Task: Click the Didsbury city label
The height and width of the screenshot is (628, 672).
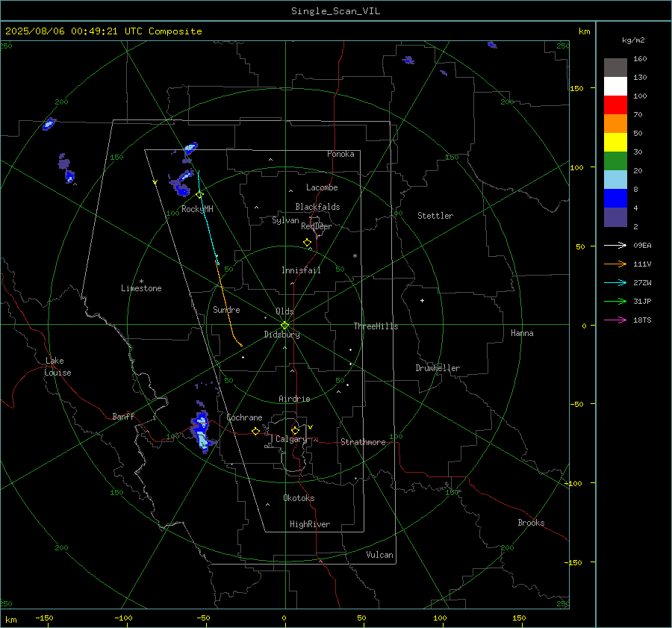Action: pyautogui.click(x=281, y=335)
